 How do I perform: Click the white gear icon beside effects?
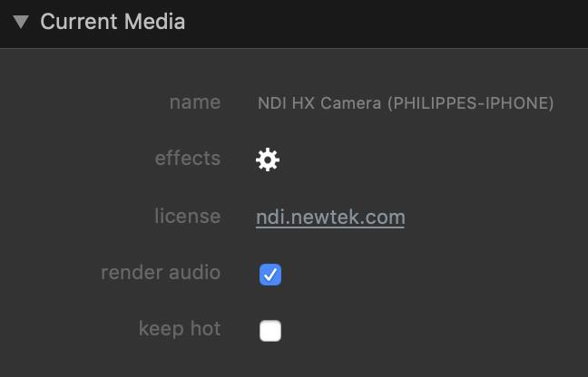pos(268,160)
